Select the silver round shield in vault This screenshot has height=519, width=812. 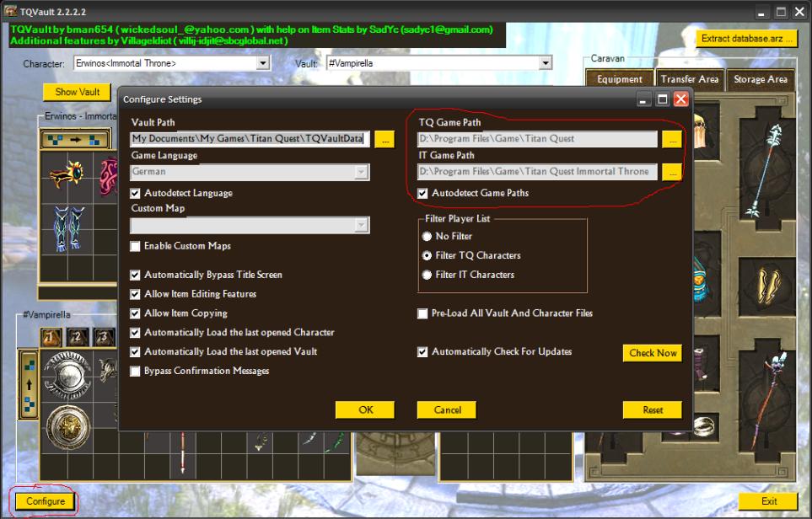65,372
